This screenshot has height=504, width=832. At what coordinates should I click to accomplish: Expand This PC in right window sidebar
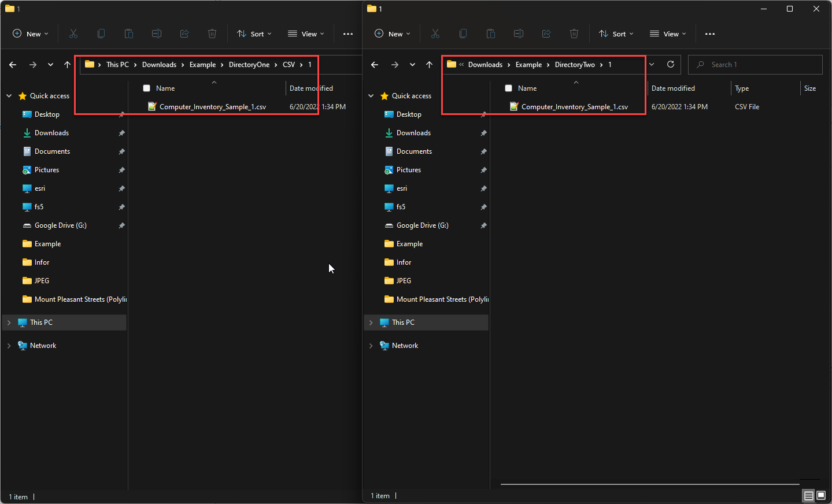point(371,323)
